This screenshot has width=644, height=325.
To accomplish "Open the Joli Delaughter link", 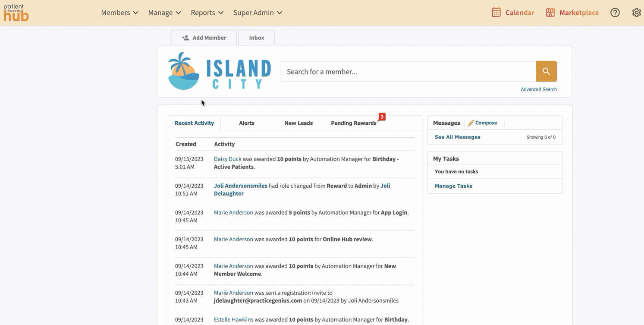I will (302, 189).
